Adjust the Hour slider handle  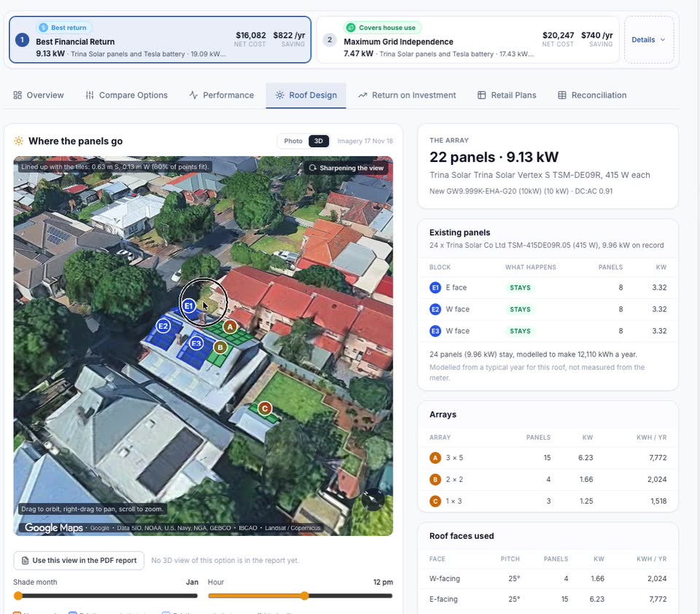tap(305, 596)
